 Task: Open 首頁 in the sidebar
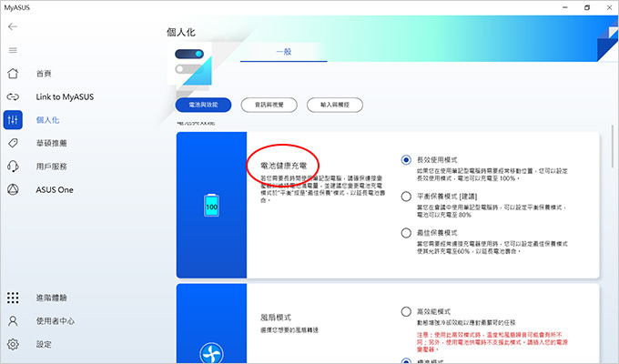44,74
